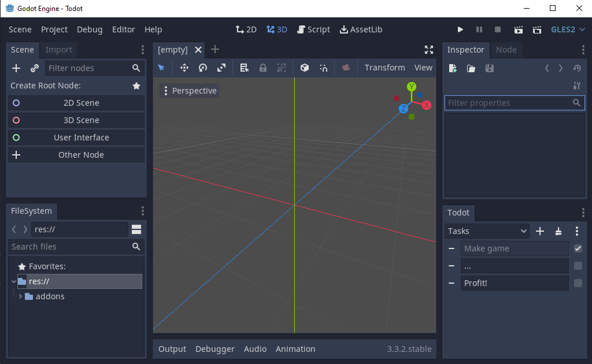
Task: Instance a scene file with link icon
Action: (x=34, y=68)
